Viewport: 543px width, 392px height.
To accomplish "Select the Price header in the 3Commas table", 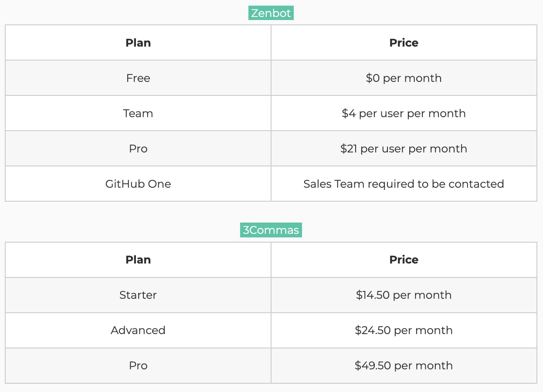I will click(404, 260).
